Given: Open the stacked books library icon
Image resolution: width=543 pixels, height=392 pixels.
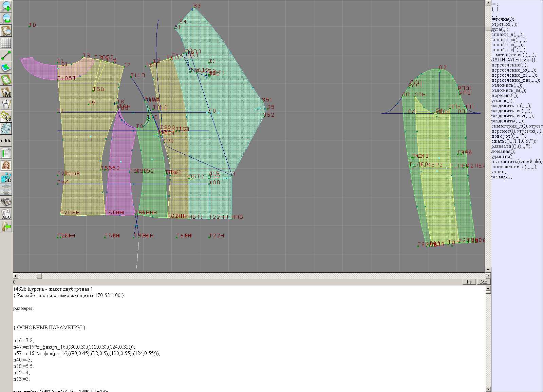Looking at the screenshot, I should (6, 202).
